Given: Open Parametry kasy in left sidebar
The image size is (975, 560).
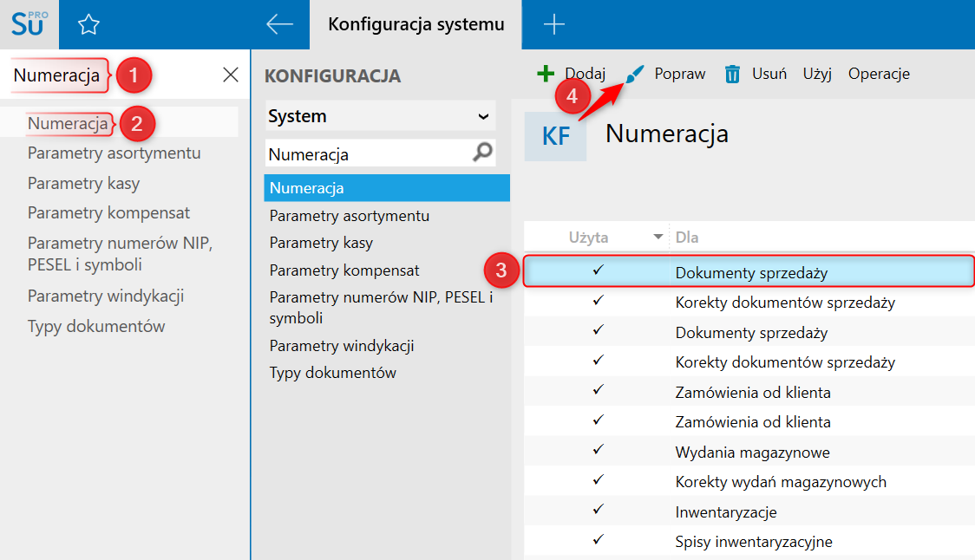Looking at the screenshot, I should 83,183.
